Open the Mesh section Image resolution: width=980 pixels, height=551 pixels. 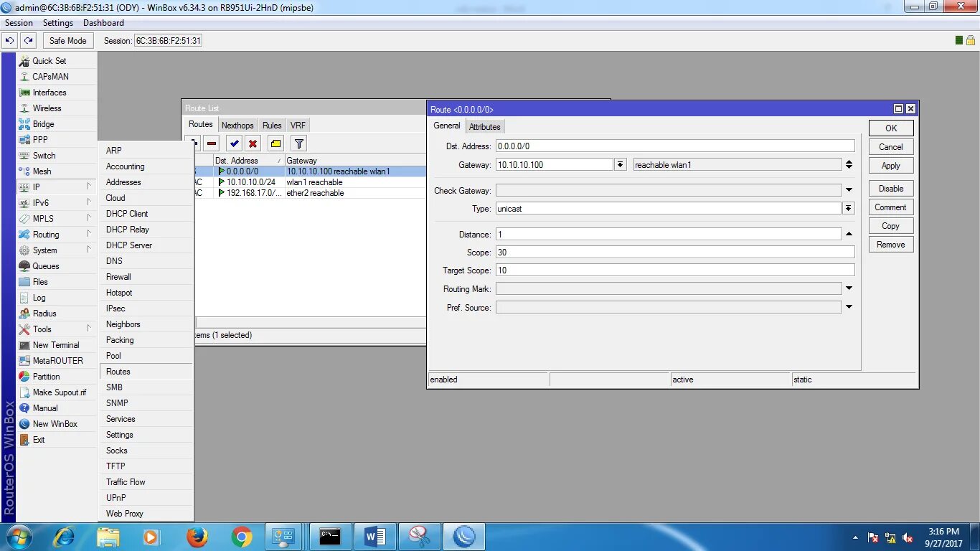click(56, 171)
